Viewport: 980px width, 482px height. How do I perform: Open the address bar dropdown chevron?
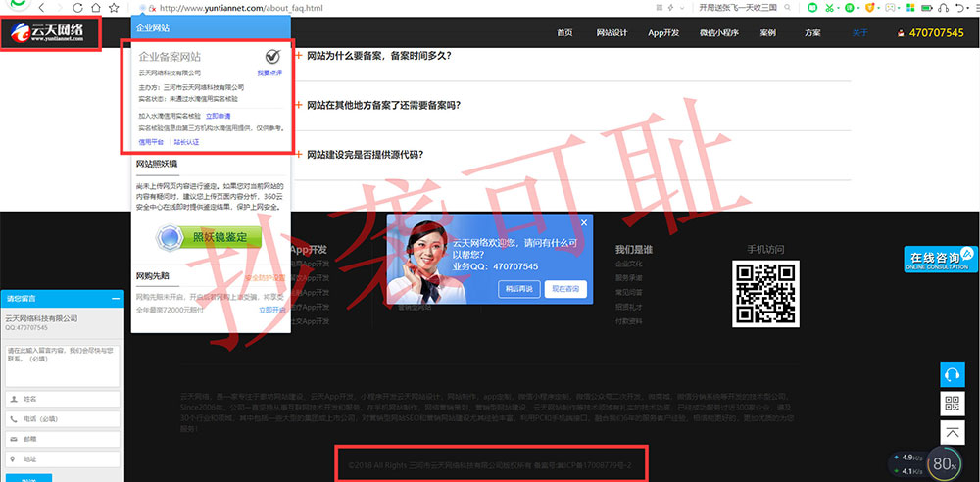coord(684,8)
